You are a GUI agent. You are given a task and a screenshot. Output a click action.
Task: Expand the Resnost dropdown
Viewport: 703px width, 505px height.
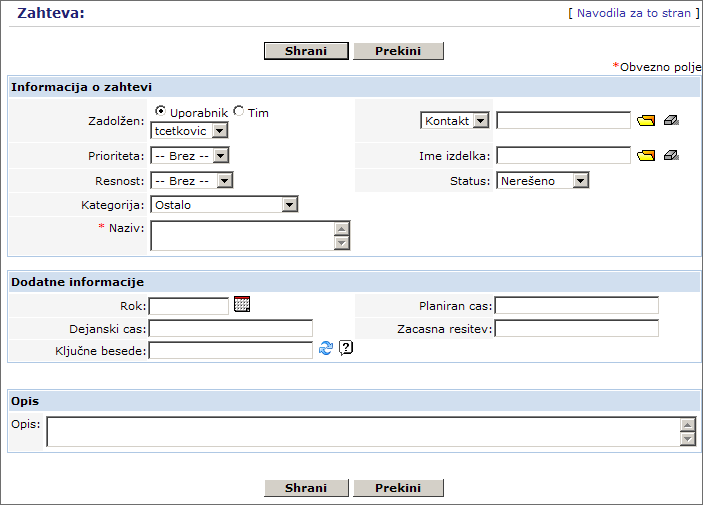(x=224, y=181)
